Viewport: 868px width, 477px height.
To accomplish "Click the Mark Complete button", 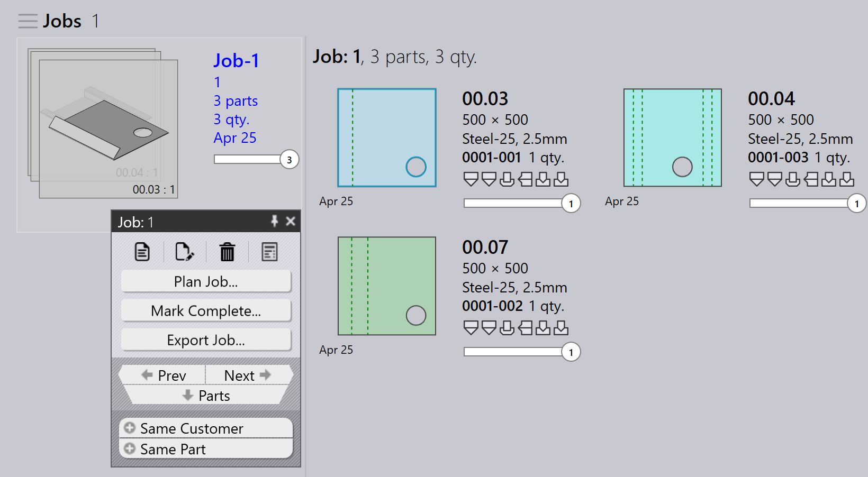I will pos(206,310).
